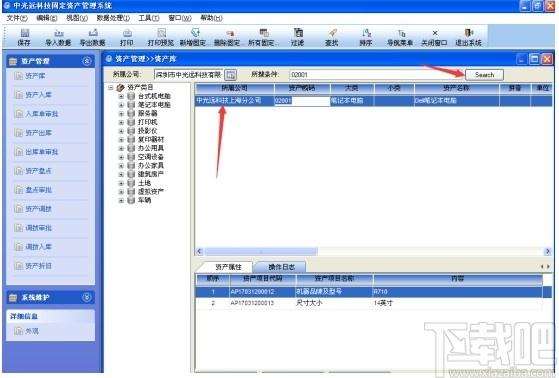Select 办公用具 in the category tree
This screenshot has width=559, height=378.
tap(151, 148)
